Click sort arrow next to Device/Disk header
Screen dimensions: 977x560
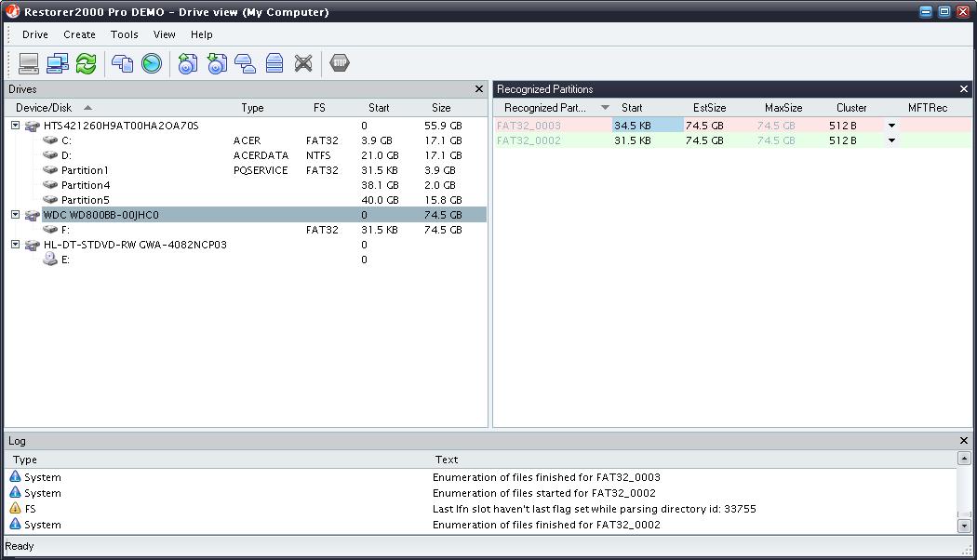(x=87, y=108)
